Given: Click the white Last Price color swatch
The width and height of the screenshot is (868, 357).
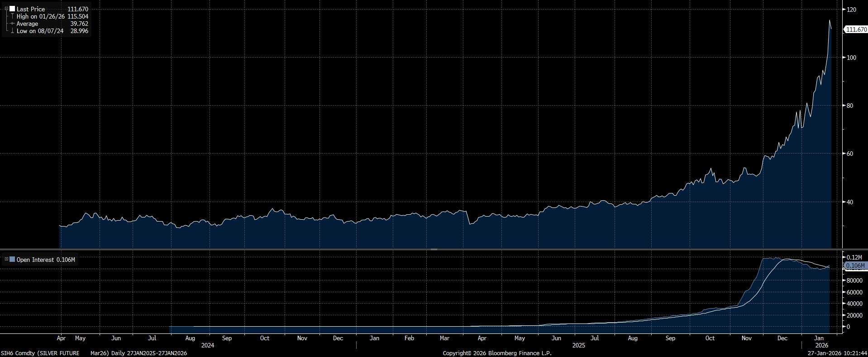Looking at the screenshot, I should [12, 9].
